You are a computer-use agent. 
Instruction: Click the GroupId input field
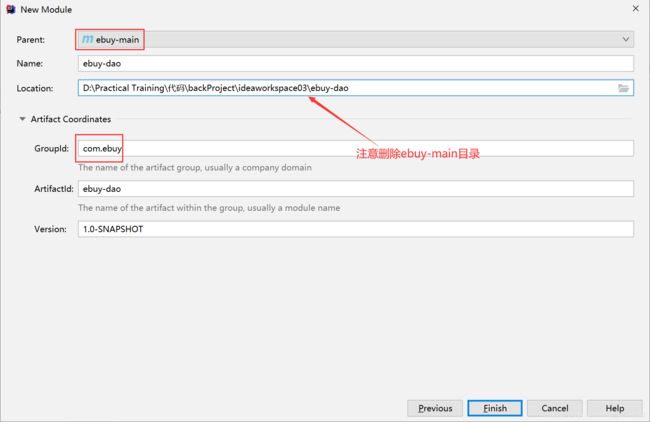(356, 148)
